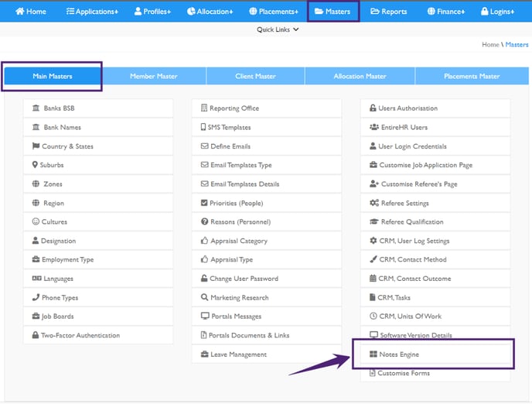This screenshot has height=404, width=532.
Task: Switch to the Placements Master tab
Action: pos(472,76)
